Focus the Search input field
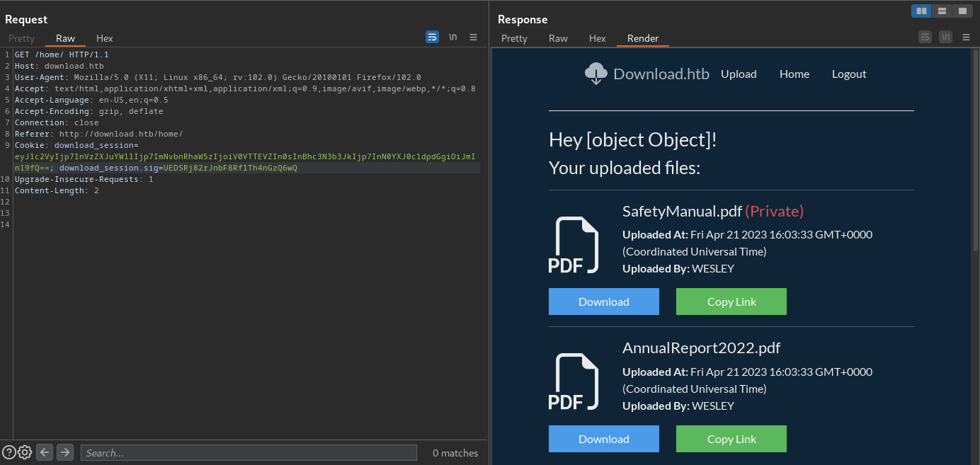Image resolution: width=980 pixels, height=465 pixels. (249, 453)
